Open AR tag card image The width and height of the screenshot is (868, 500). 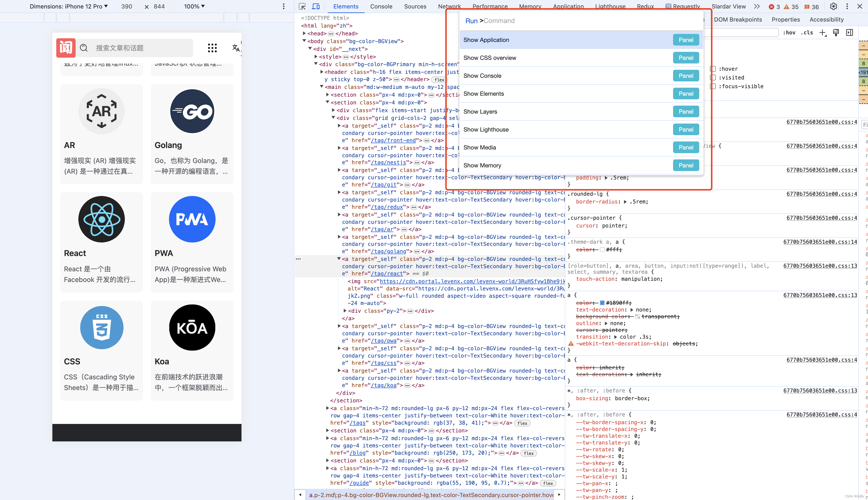point(101,111)
